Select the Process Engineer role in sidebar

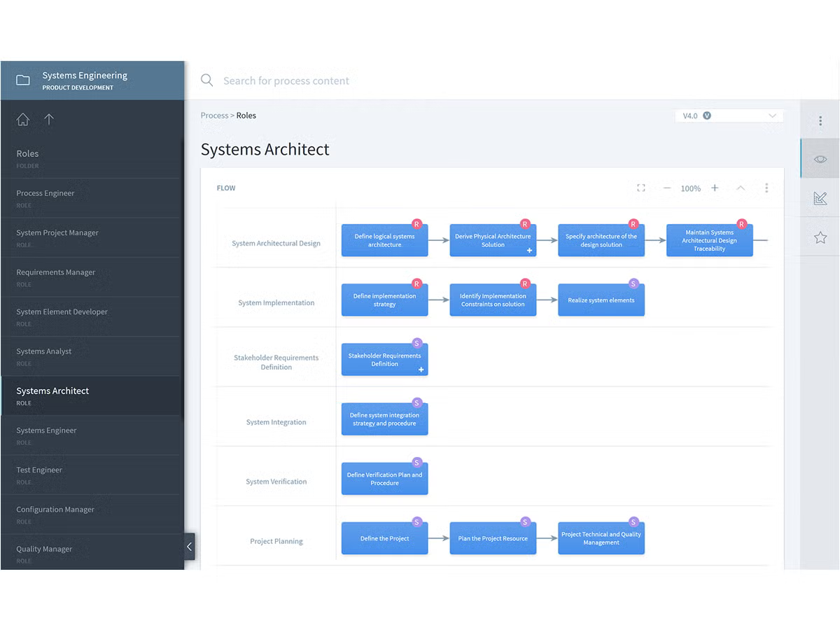pyautogui.click(x=92, y=197)
